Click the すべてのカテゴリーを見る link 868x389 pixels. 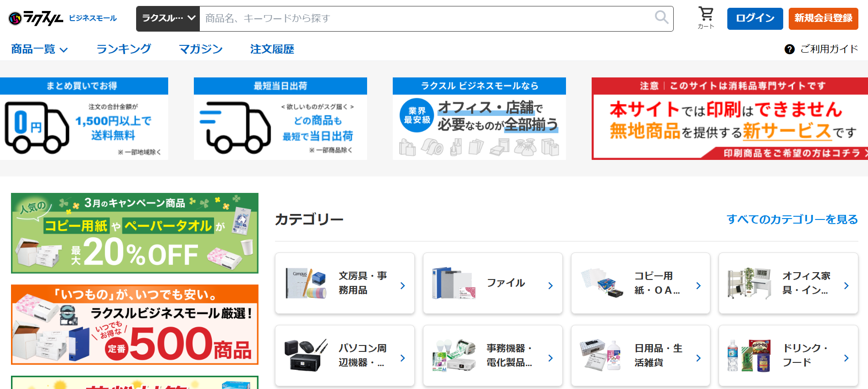(792, 219)
